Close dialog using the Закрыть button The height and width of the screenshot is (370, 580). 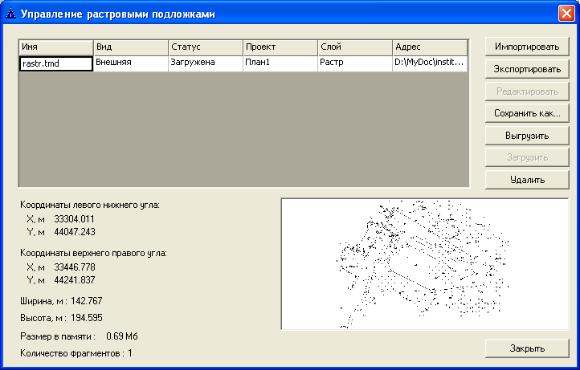tap(527, 349)
